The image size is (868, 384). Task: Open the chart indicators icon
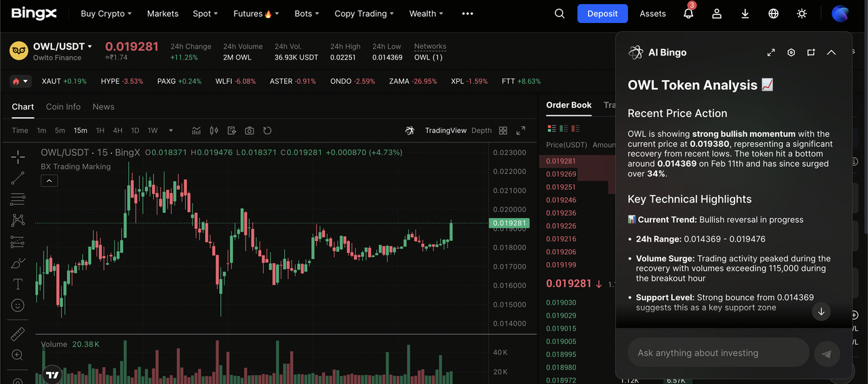click(x=197, y=131)
